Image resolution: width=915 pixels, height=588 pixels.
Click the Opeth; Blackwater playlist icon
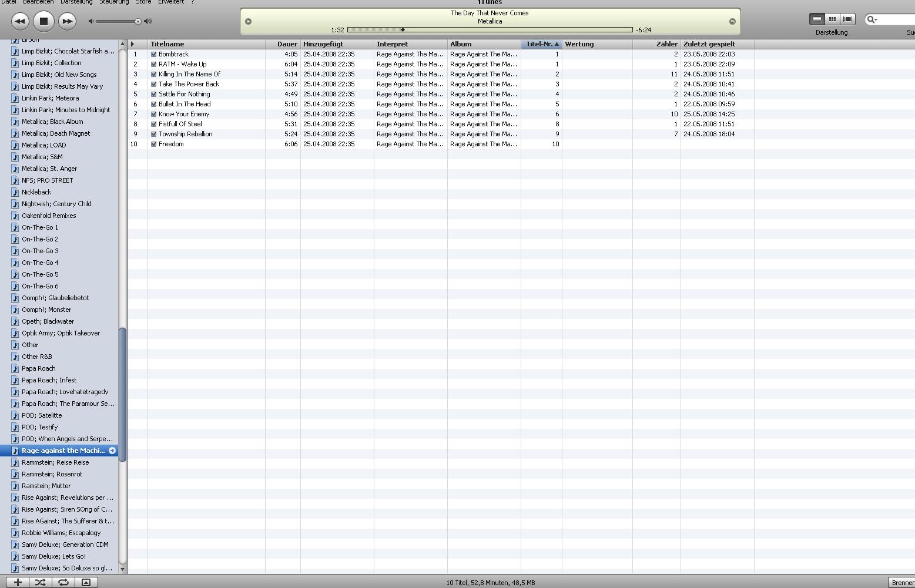click(x=15, y=321)
